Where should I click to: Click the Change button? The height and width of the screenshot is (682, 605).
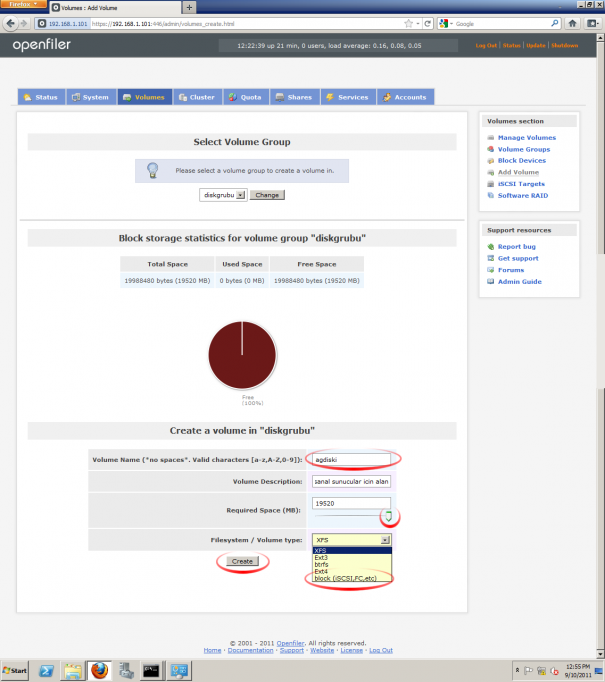267,195
